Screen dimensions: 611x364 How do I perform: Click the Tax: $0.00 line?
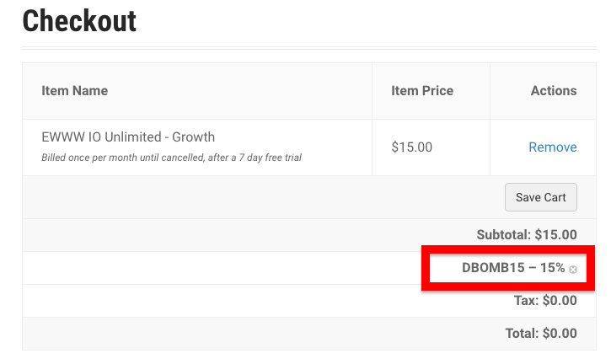[x=545, y=301]
